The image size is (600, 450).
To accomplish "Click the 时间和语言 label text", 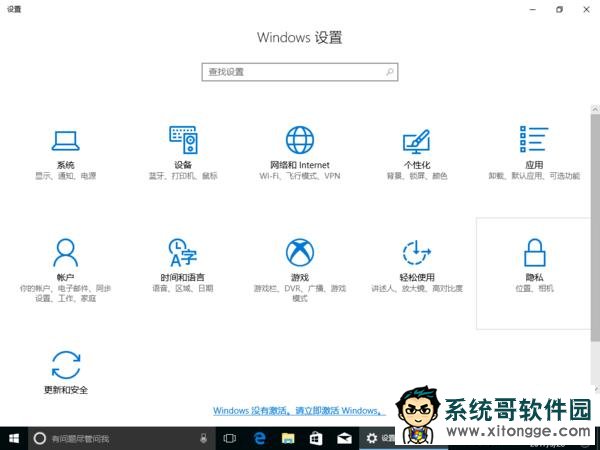I will pyautogui.click(x=183, y=277).
